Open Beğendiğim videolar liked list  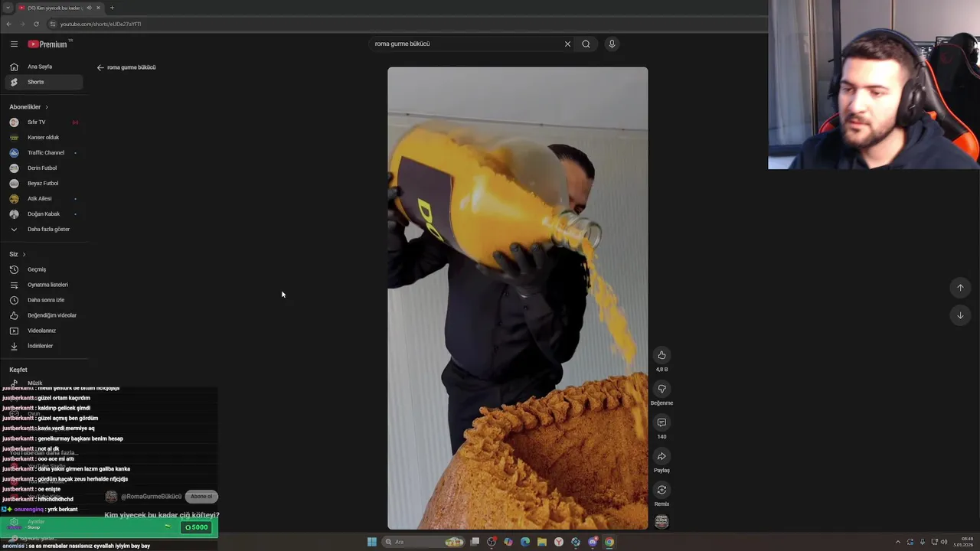click(x=43, y=315)
